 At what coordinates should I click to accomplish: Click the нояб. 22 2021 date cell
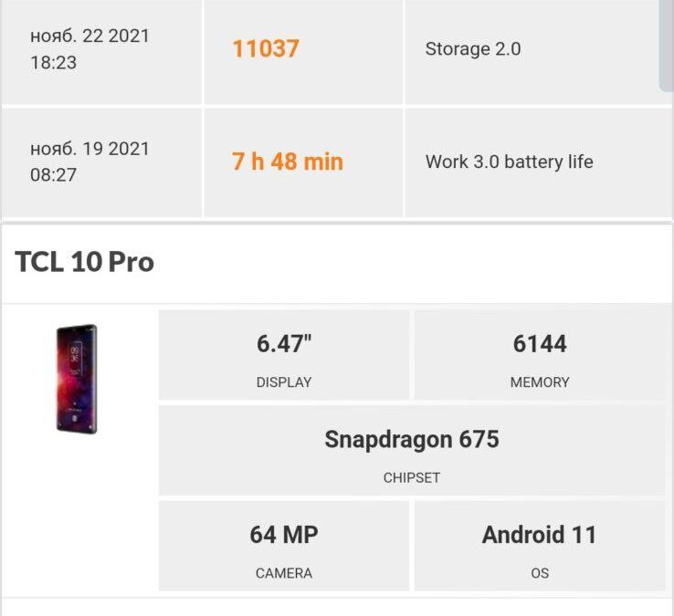[90, 37]
